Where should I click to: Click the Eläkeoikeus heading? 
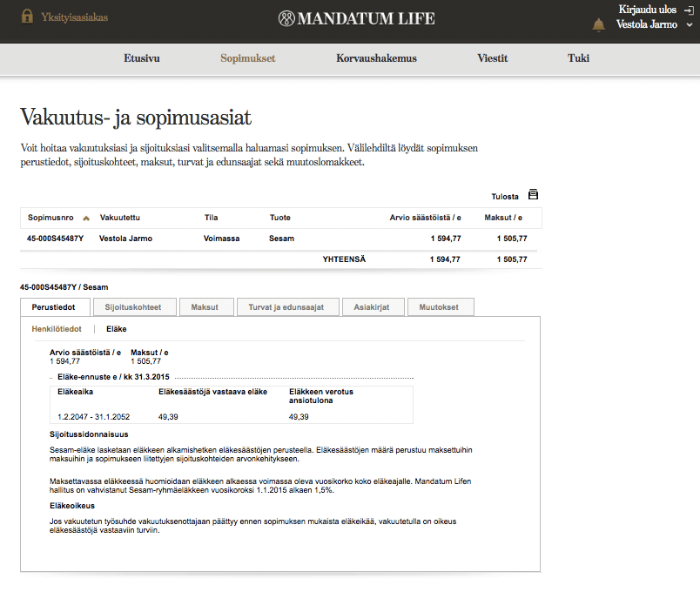pyautogui.click(x=72, y=506)
